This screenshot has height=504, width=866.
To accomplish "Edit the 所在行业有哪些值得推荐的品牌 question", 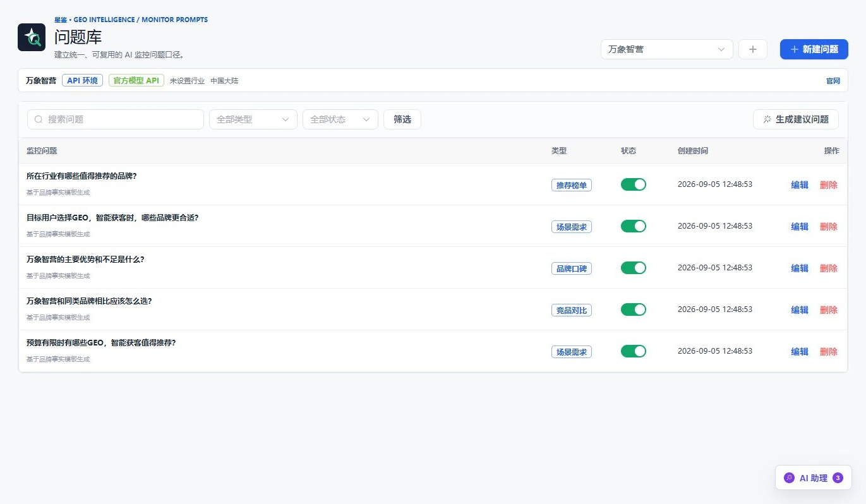I will [800, 185].
